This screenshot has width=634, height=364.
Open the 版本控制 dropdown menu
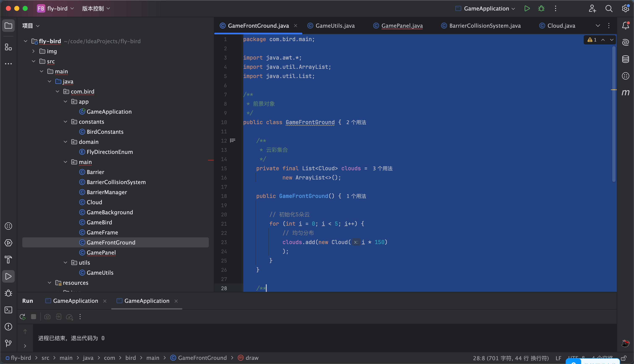[96, 9]
